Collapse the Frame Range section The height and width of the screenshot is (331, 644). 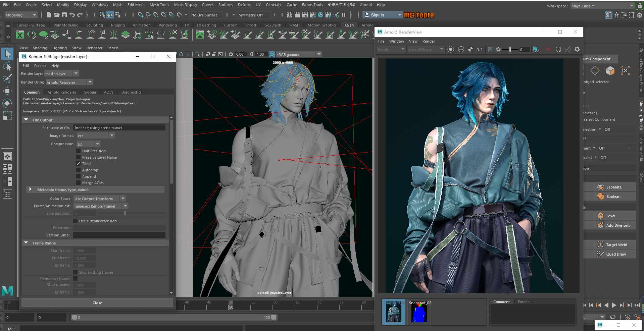(x=26, y=243)
